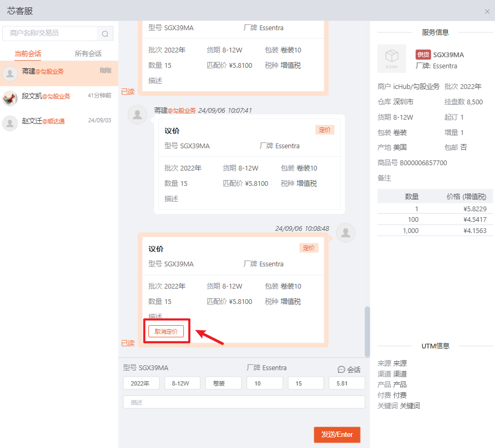This screenshot has width=495, height=448.
Task: Click the 2022年 batch field
Action: pos(141,383)
